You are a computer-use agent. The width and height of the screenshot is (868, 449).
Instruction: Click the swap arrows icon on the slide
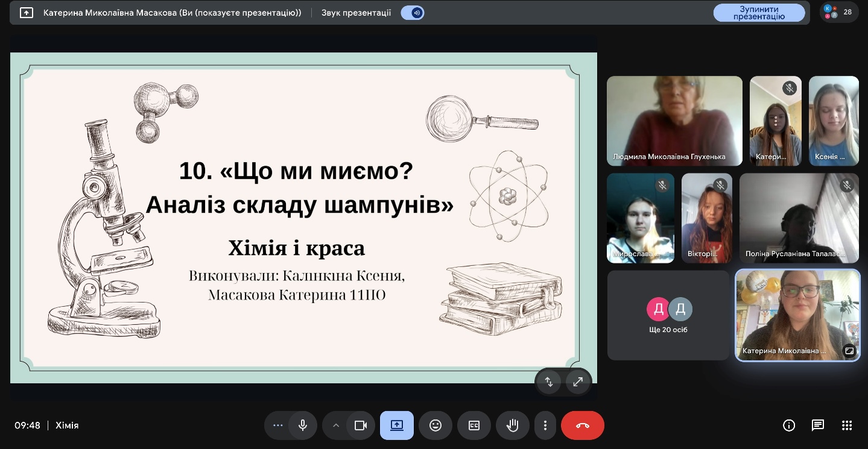[549, 381]
